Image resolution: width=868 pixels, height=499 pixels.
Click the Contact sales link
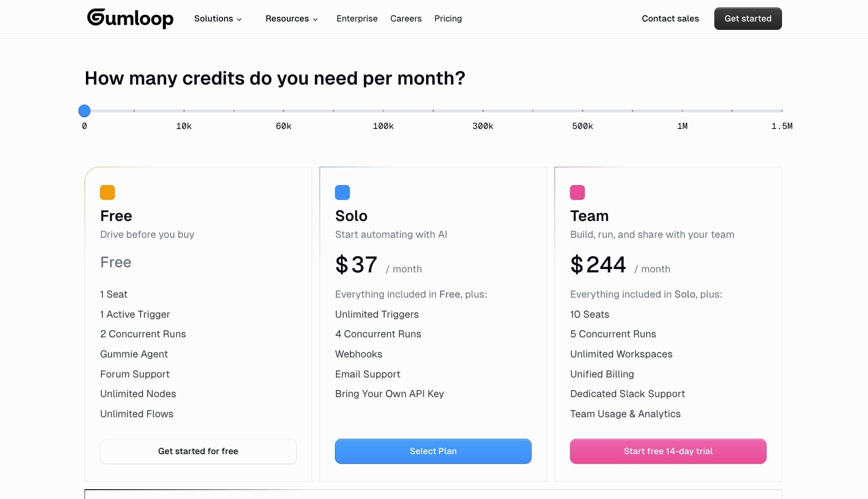tap(670, 19)
